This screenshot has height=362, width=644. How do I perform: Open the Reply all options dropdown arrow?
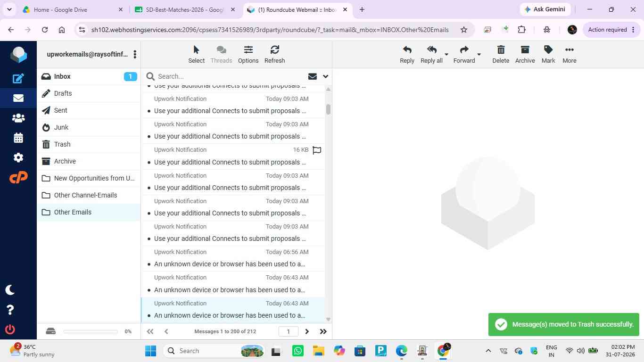[x=446, y=54]
